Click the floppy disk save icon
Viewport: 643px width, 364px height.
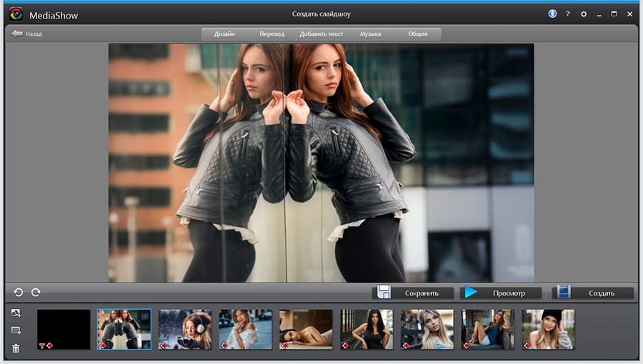coord(384,292)
